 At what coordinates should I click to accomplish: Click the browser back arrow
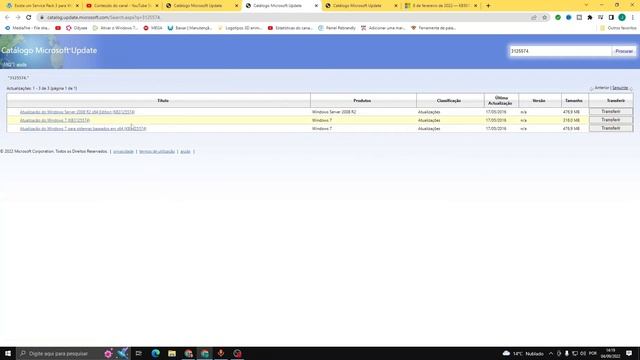point(7,18)
